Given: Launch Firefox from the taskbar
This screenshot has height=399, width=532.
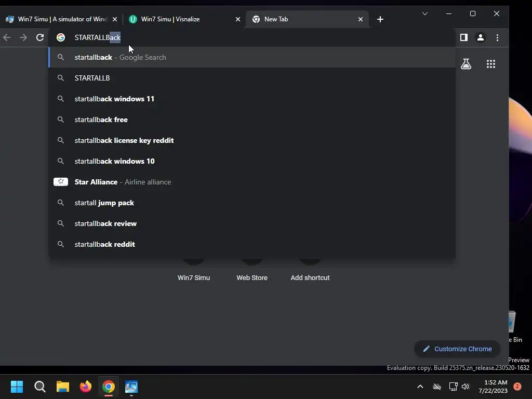Looking at the screenshot, I should coord(86,387).
